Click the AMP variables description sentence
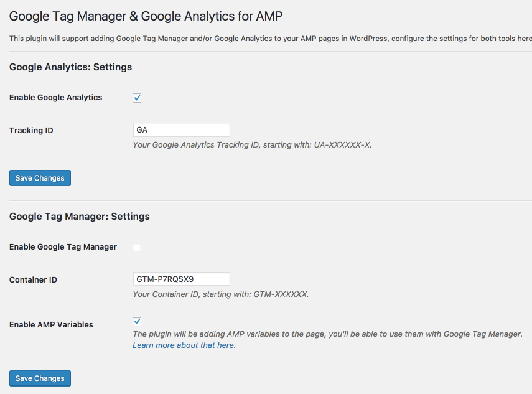 pos(327,334)
